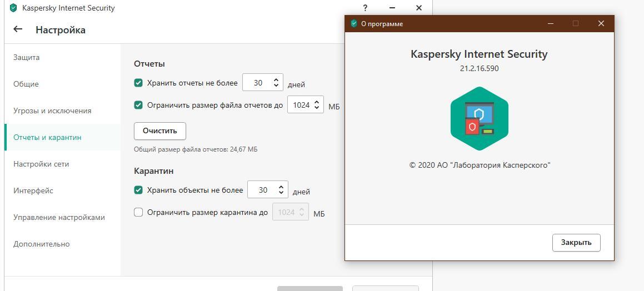
Task: Decrease quarantine retention days with down arrow
Action: (281, 193)
